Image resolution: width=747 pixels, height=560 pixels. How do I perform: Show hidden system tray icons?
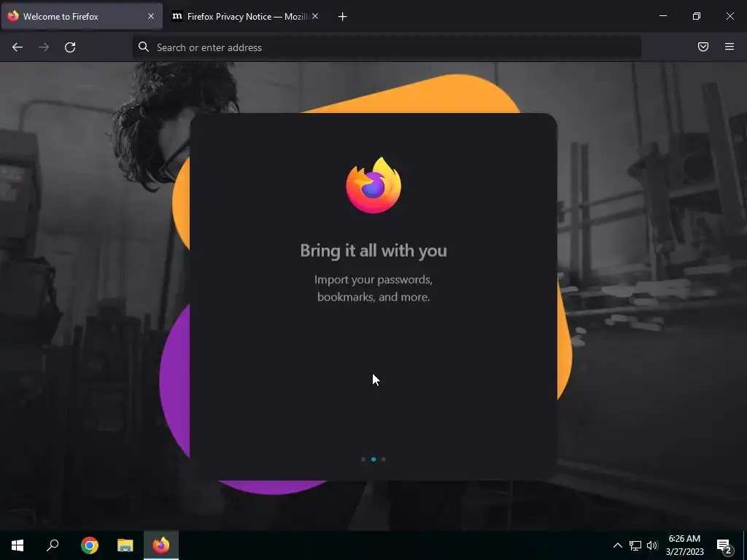click(x=617, y=545)
